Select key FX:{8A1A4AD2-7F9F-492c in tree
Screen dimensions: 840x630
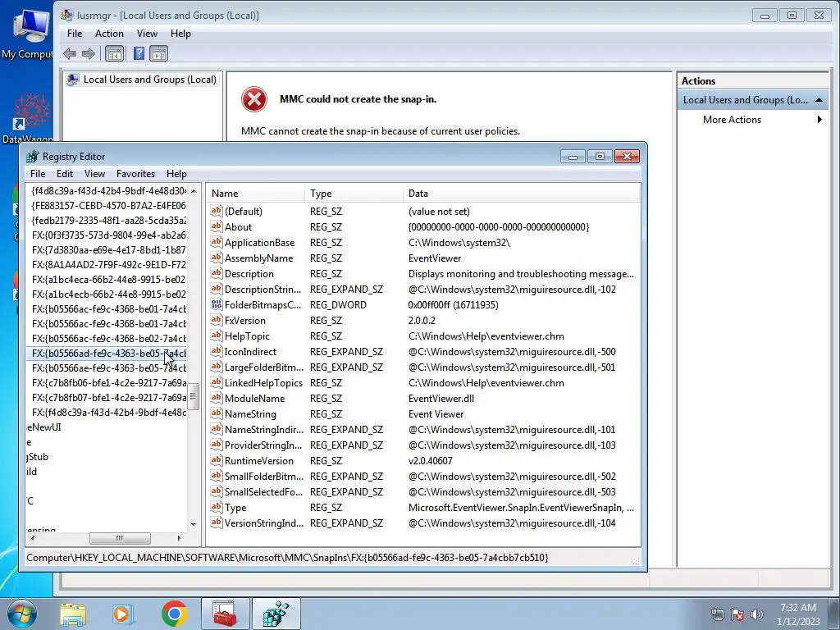tap(109, 265)
